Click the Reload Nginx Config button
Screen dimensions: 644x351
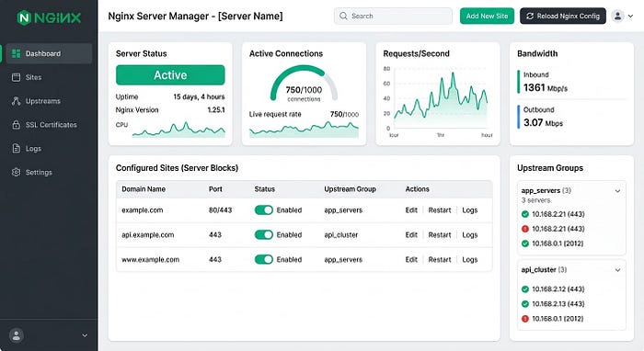(563, 16)
